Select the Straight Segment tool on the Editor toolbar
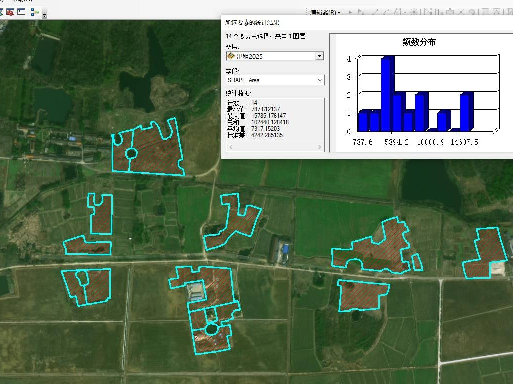The width and height of the screenshot is (513, 385). click(375, 12)
